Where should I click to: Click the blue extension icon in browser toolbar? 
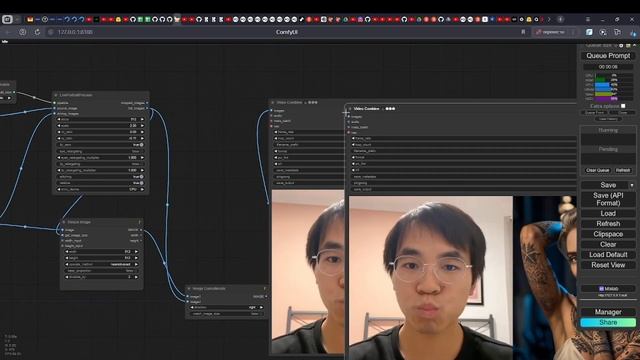(589, 32)
